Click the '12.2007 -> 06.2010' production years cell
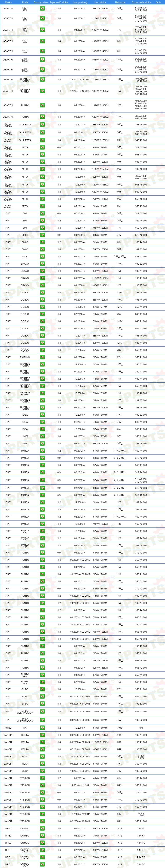This screenshot has height=868, width=165. pos(80,80)
